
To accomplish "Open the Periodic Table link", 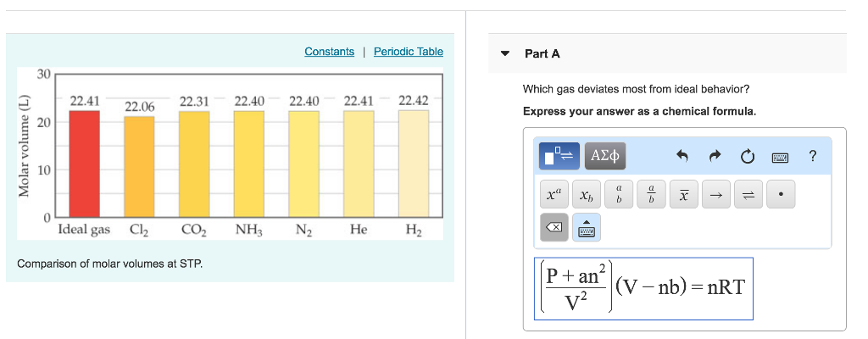I will coord(408,52).
